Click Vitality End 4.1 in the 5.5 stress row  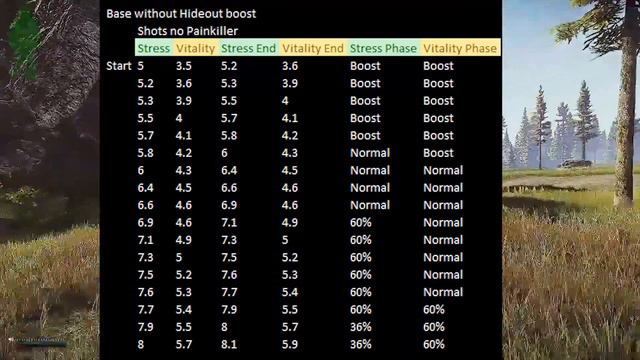290,118
